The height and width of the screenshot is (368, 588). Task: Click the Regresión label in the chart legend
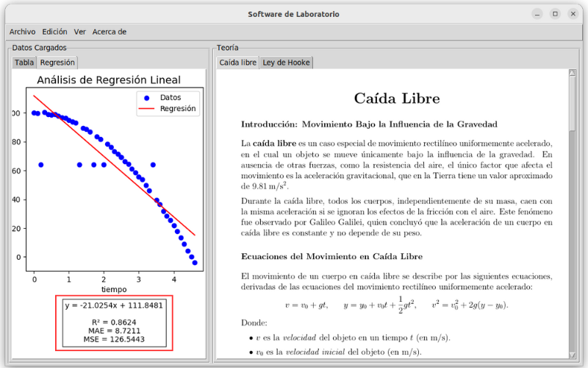(x=178, y=108)
